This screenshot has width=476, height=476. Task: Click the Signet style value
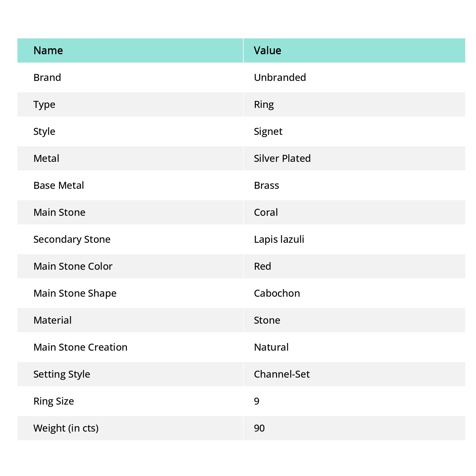(x=268, y=131)
